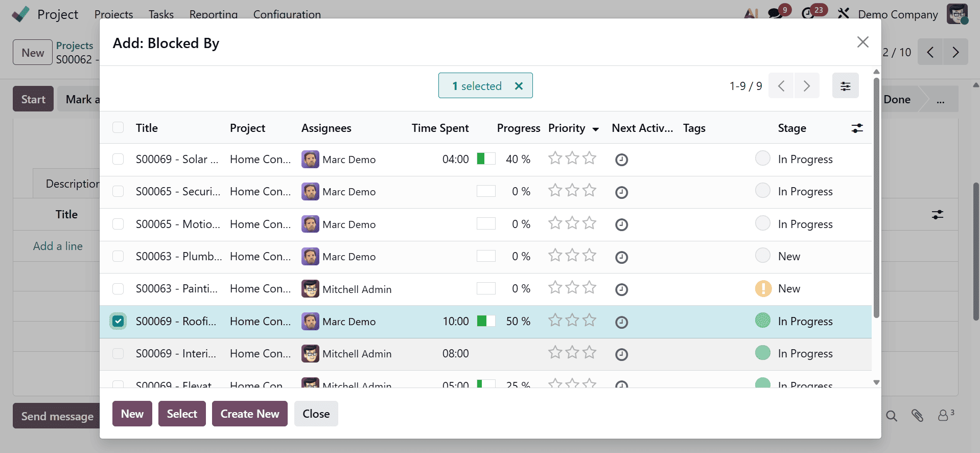Click the activity clock icon for S00069 - Solar

click(x=621, y=160)
